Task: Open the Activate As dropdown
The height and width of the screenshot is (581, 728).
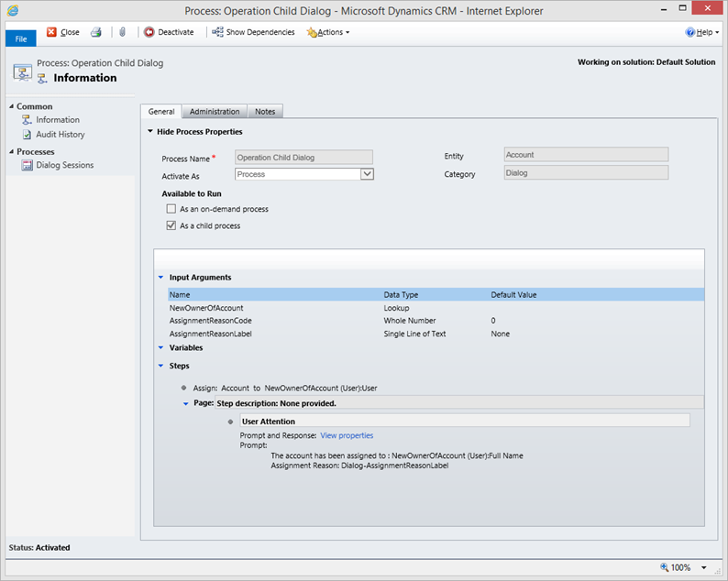Action: coord(368,174)
